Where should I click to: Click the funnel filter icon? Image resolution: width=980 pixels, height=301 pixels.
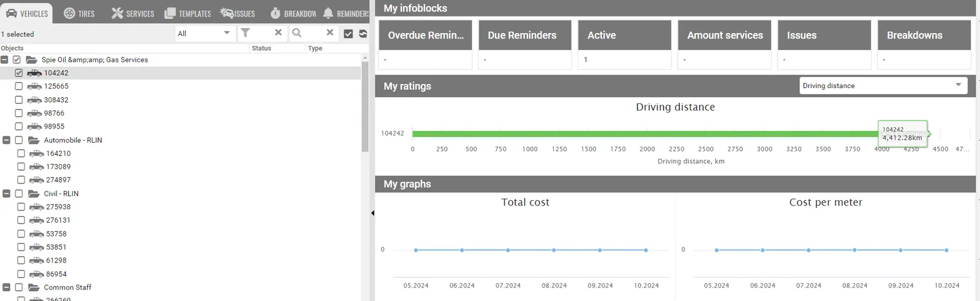click(x=246, y=32)
